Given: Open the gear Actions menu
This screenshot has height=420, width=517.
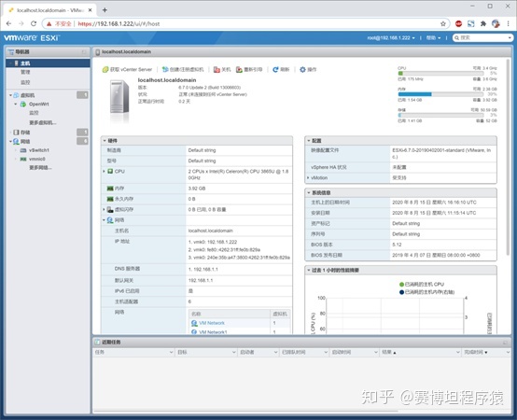Looking at the screenshot, I should (308, 70).
